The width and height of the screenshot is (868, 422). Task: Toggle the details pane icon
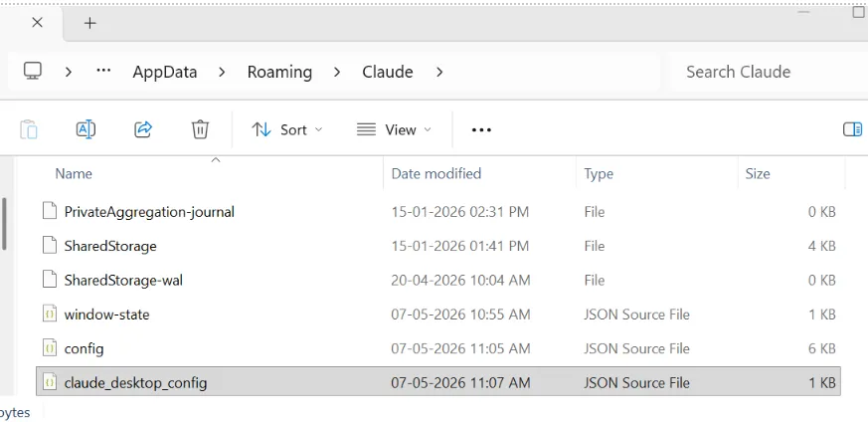click(852, 129)
